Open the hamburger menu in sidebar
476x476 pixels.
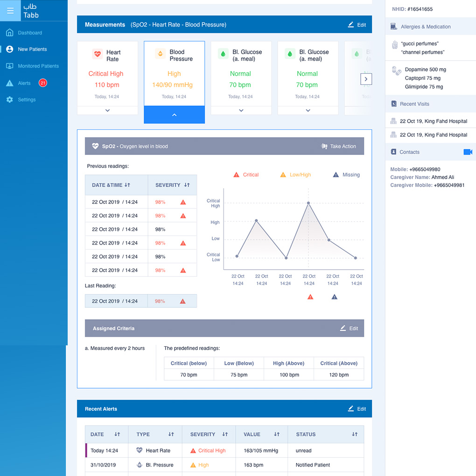(10, 11)
